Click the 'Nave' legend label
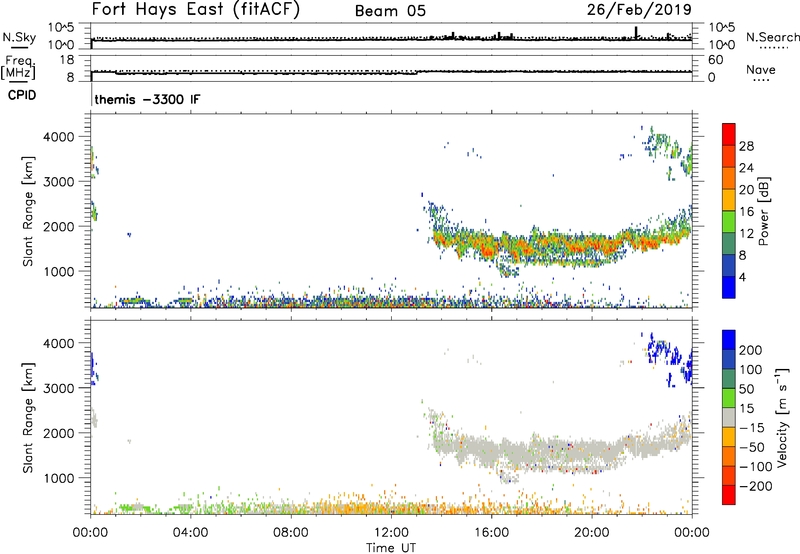Image resolution: width=800 pixels, height=554 pixels. click(761, 69)
